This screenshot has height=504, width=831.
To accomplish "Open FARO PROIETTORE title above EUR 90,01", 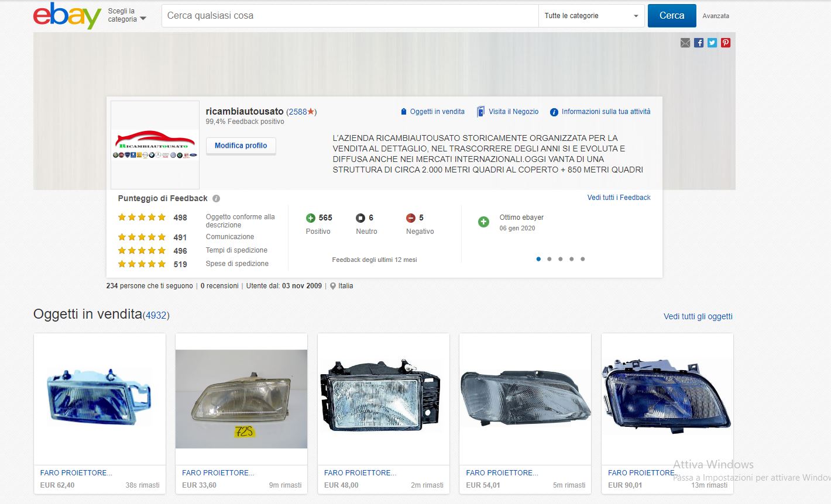I will click(x=643, y=472).
